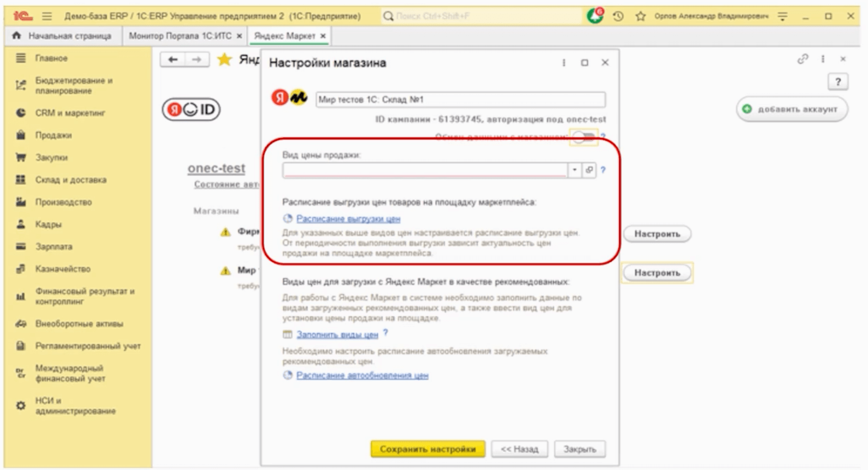Click the НСИ и администрирование gear icon

(x=20, y=406)
